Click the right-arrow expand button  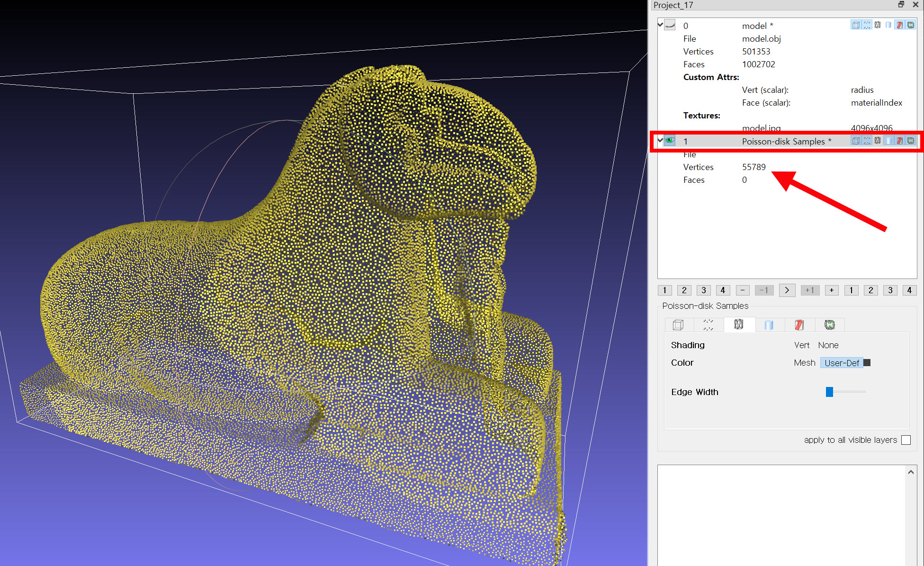787,290
